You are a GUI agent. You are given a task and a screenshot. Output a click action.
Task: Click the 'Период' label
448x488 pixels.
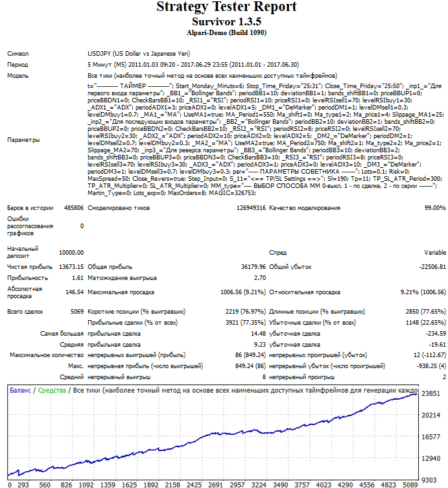tap(18, 65)
